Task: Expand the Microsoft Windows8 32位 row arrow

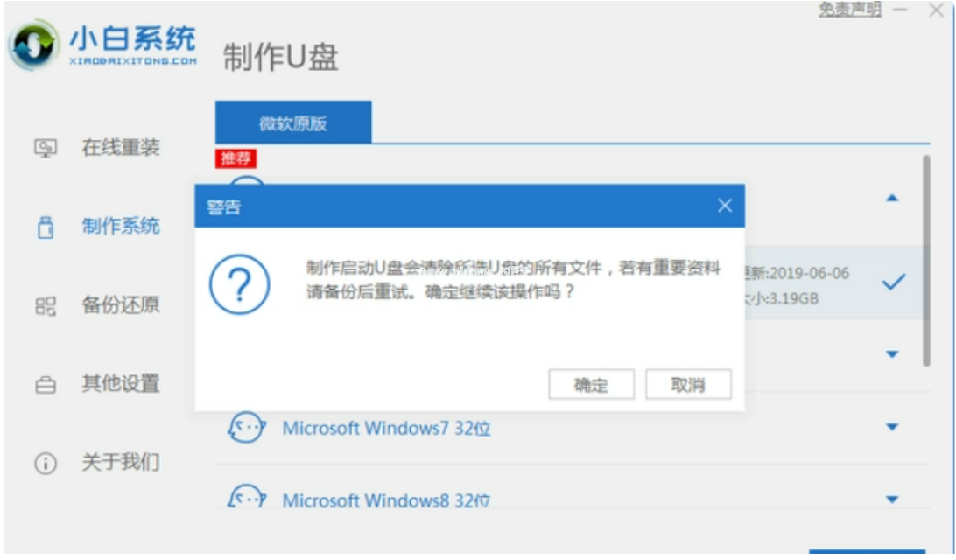Action: 892,500
